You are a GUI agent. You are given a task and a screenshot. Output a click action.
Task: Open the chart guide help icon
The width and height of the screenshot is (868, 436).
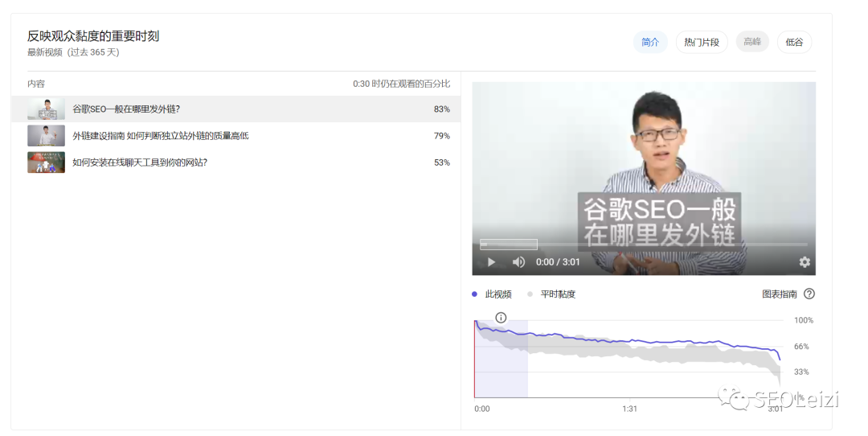(x=809, y=294)
